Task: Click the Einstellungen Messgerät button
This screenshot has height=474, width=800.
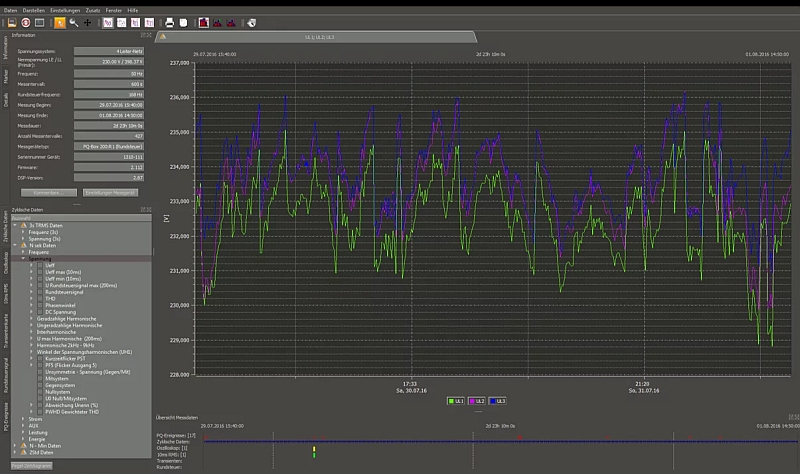Action: [x=111, y=193]
